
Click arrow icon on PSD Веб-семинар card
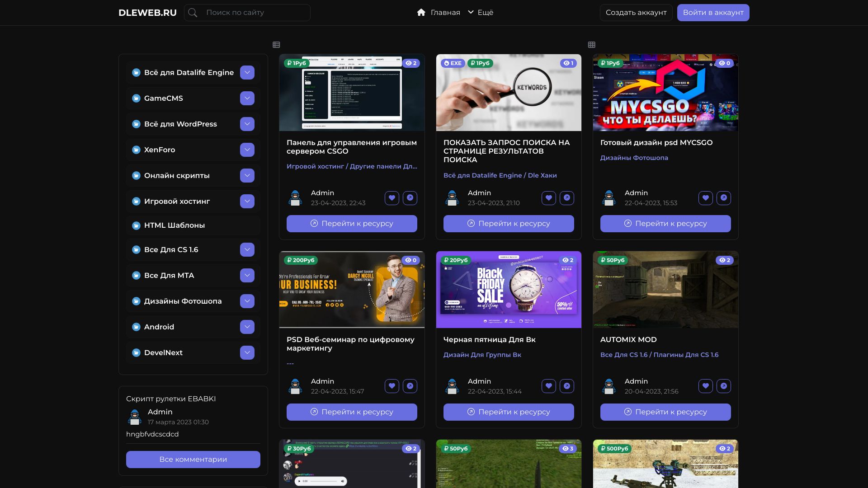tap(410, 386)
